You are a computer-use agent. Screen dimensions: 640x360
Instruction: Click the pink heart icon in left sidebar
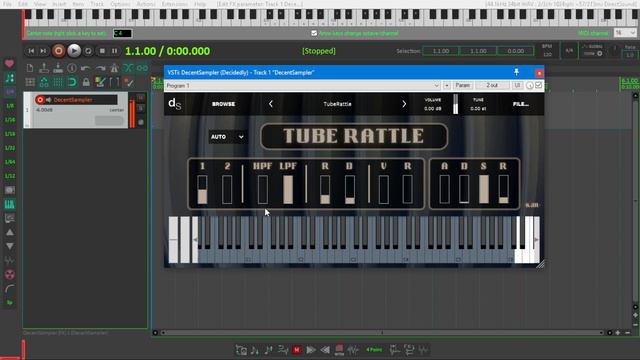click(x=9, y=64)
